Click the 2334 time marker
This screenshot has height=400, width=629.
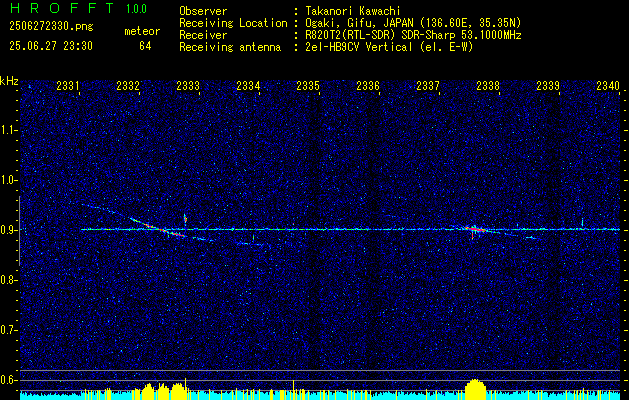coord(248,85)
